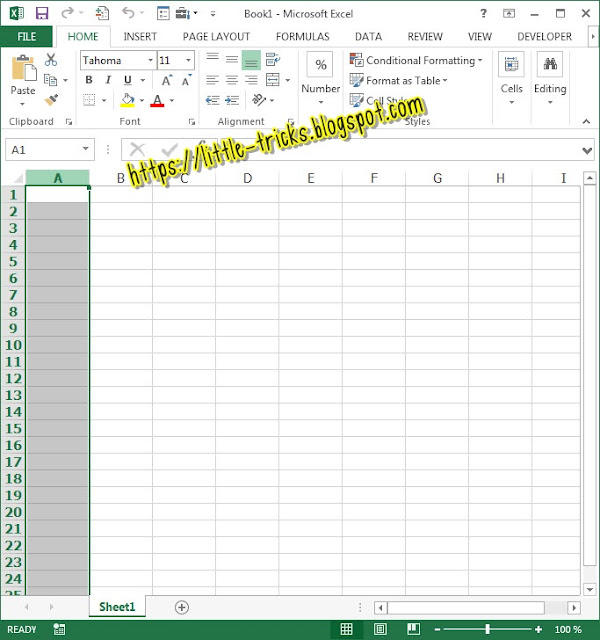Open the Name Box A1 dropdown
The width and height of the screenshot is (600, 640).
pos(85,149)
